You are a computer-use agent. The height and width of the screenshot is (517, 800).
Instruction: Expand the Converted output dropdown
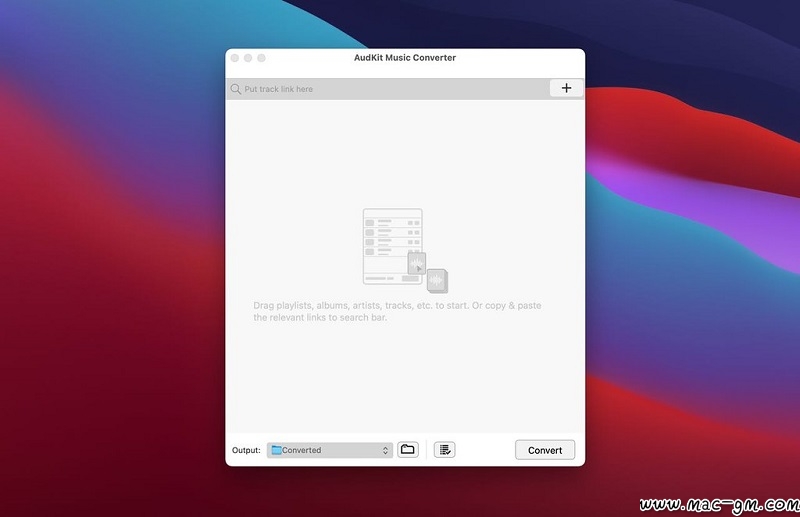(x=330, y=450)
